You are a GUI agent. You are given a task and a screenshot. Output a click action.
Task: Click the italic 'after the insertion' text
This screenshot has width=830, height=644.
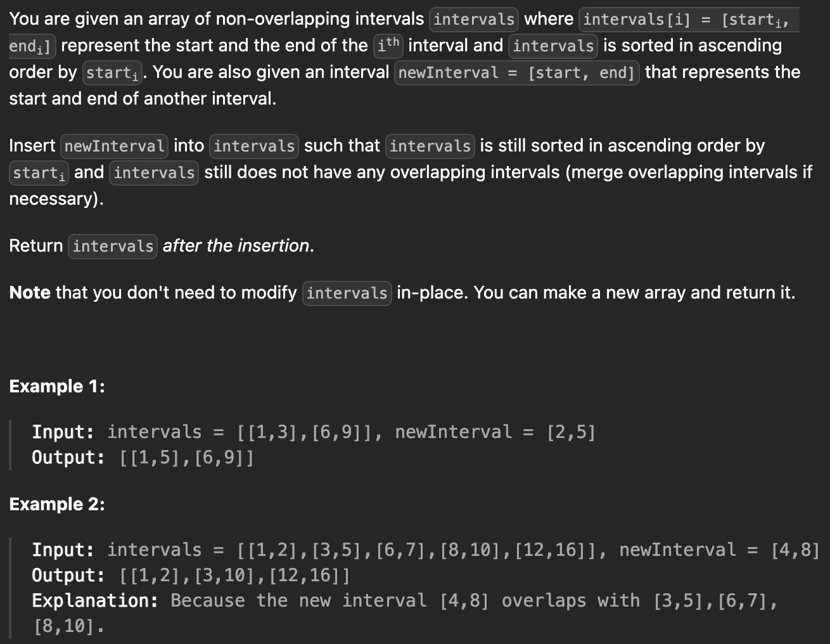coord(238,246)
